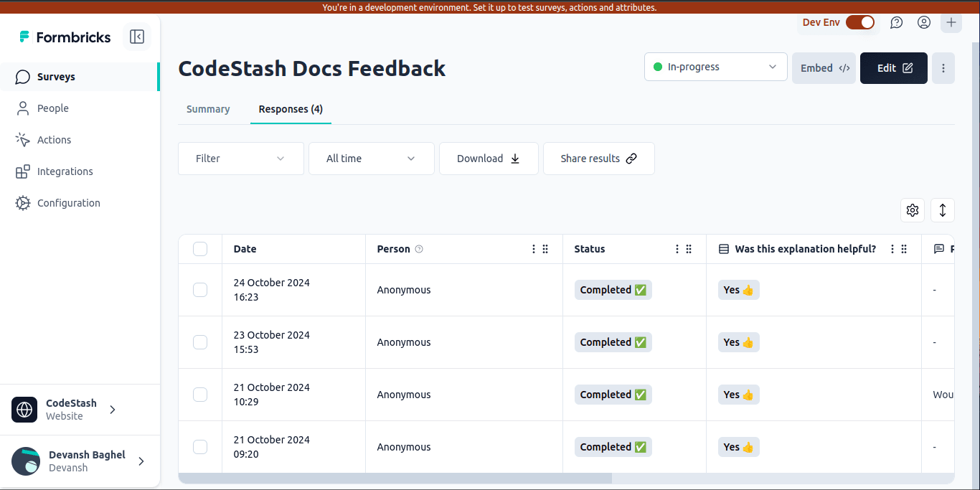Open the table settings gear icon
Image resolution: width=980 pixels, height=490 pixels.
coord(912,209)
